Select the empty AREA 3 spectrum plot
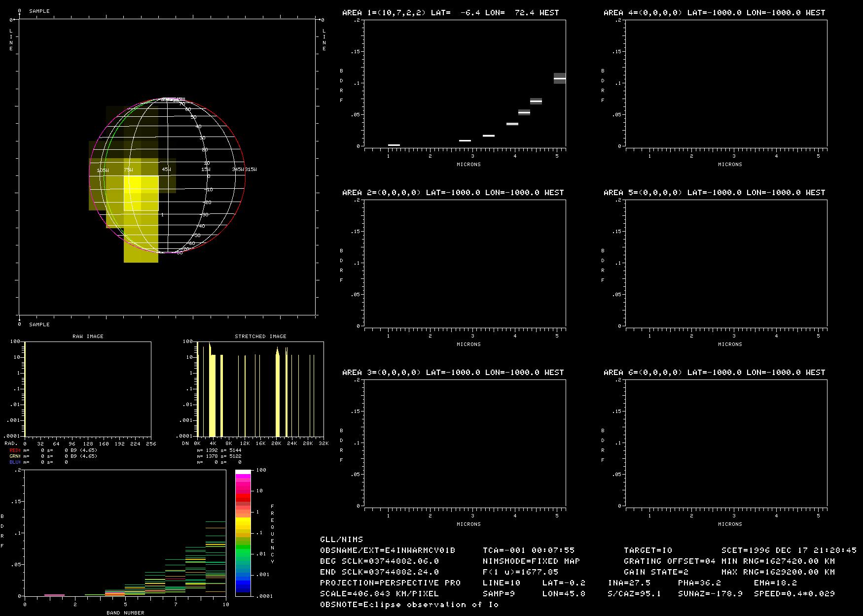The width and height of the screenshot is (863, 616). coord(465,443)
